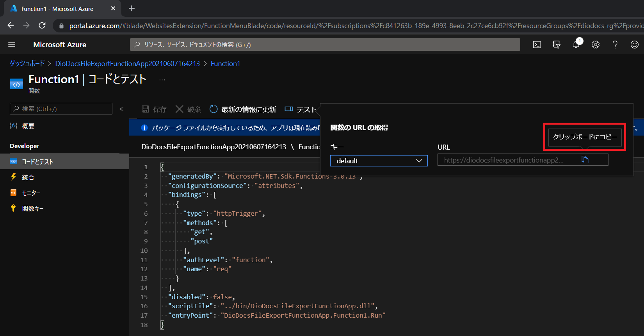Click the info icon in the blue banner
This screenshot has width=644, height=336.
pos(144,128)
